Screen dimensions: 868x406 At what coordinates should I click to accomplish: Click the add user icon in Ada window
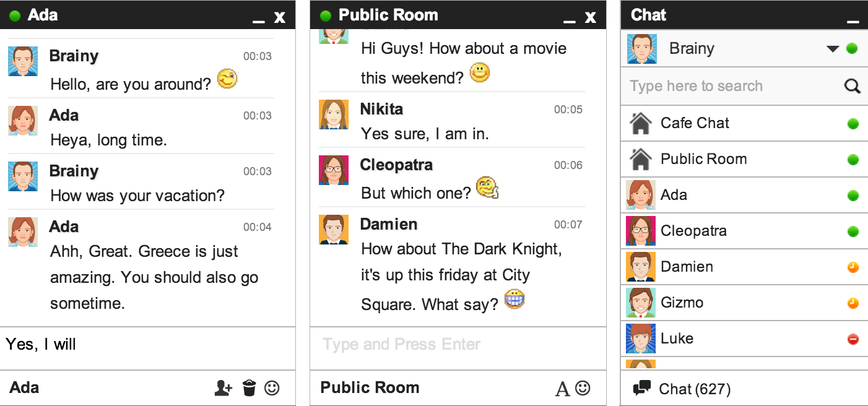[x=224, y=388]
